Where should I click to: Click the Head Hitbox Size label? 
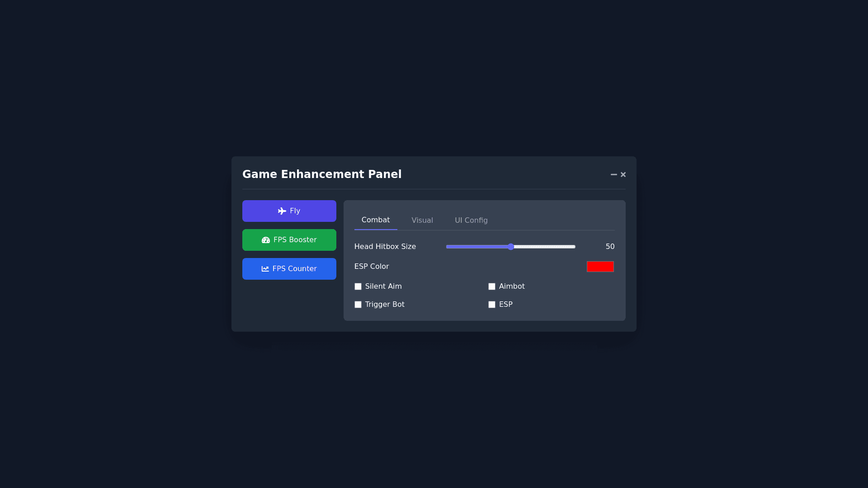(x=385, y=247)
